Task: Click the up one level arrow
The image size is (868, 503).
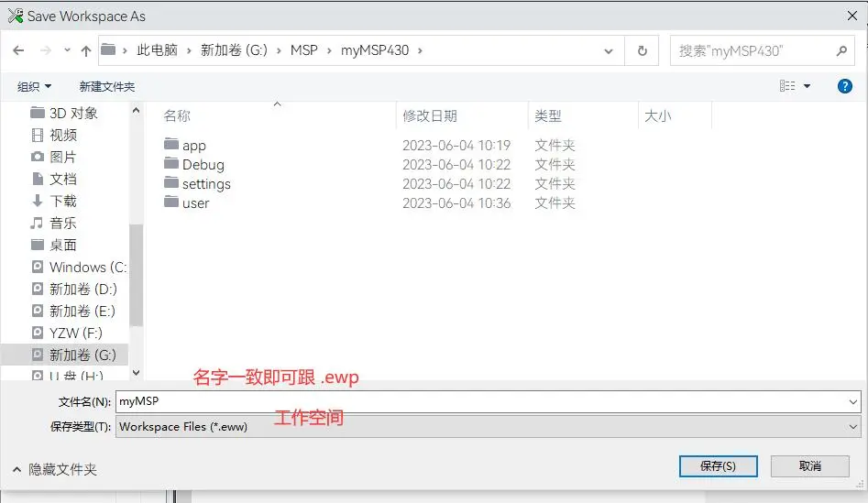Action: pyautogui.click(x=85, y=50)
